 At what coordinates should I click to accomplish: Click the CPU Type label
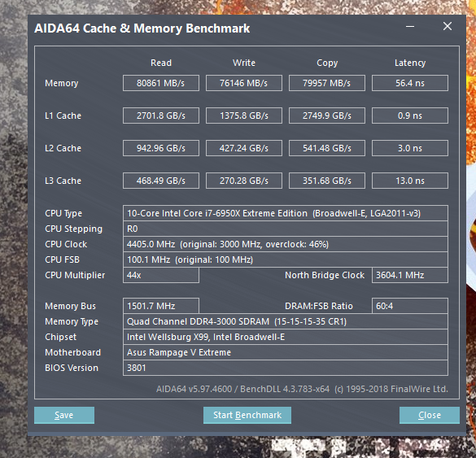point(63,213)
